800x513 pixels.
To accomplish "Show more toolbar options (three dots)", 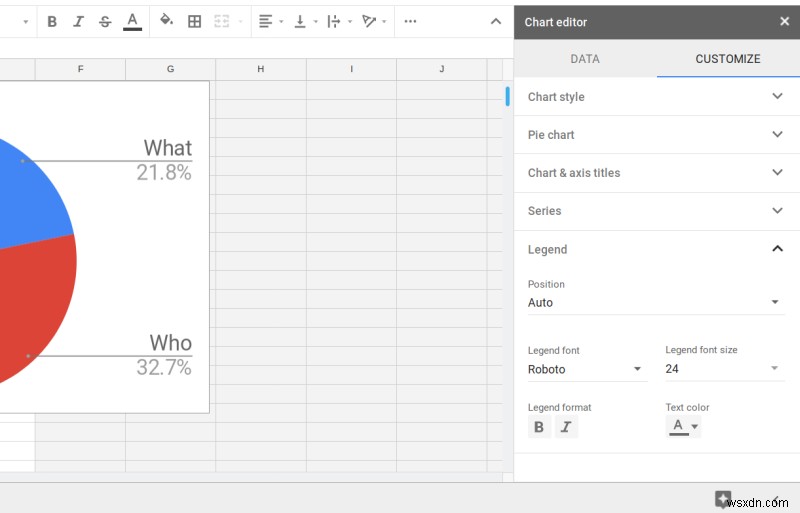I will pos(410,21).
